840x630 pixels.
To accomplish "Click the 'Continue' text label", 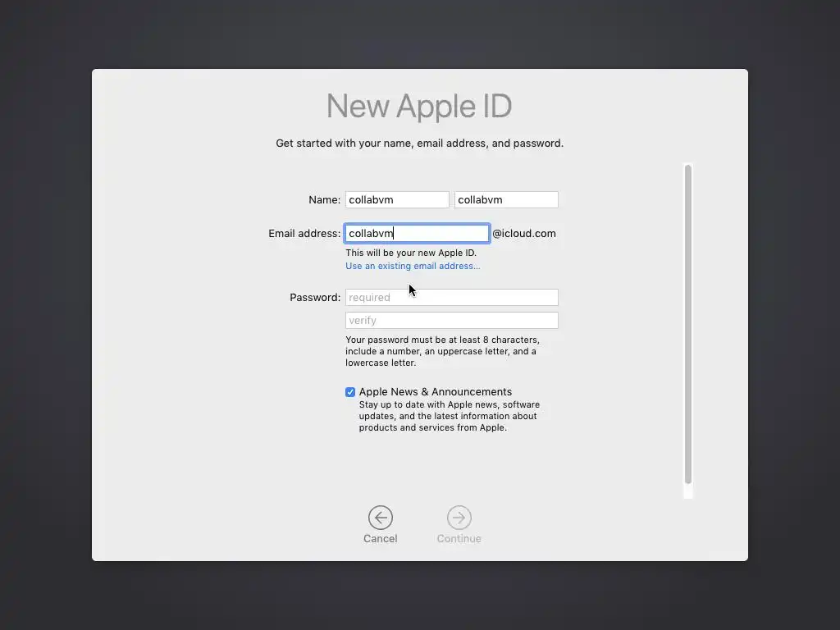I will (x=459, y=538).
